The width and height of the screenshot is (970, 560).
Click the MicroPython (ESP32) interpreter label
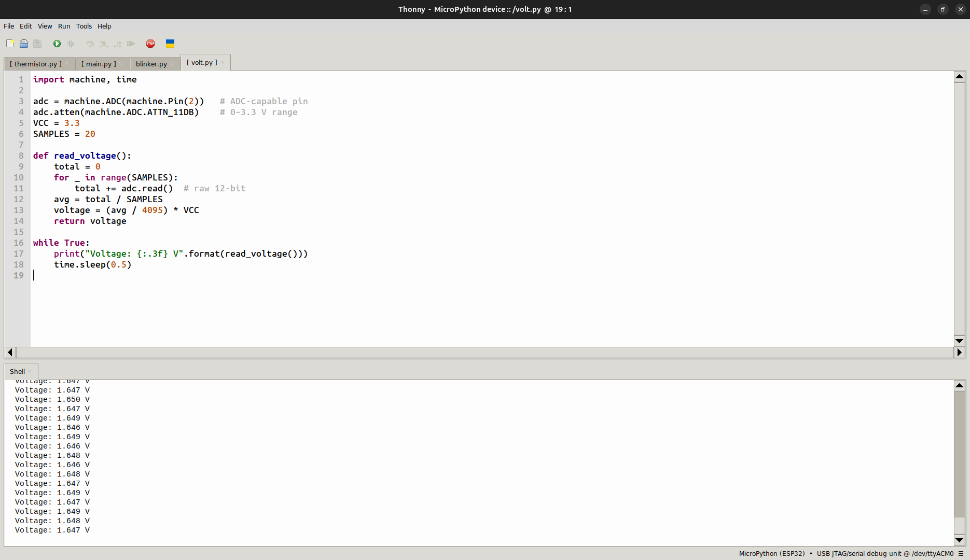(x=771, y=553)
